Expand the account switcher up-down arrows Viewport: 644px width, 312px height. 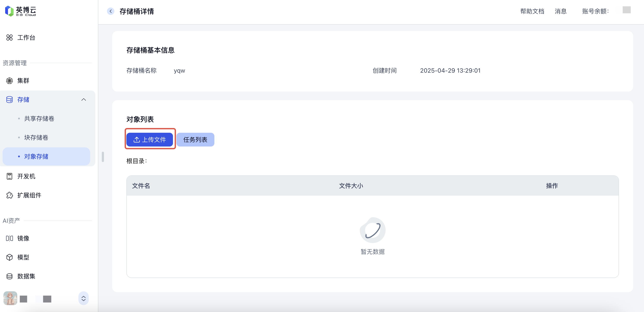point(83,298)
